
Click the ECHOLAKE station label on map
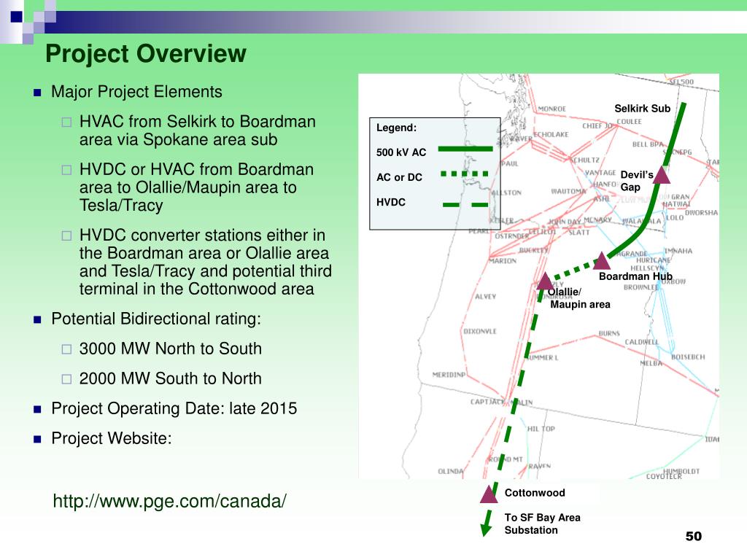coord(551,134)
